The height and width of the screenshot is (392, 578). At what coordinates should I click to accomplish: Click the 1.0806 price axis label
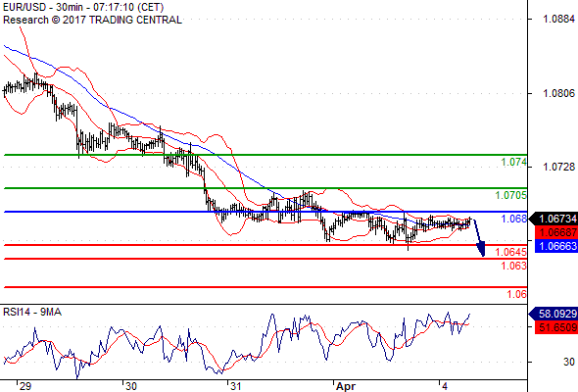(558, 93)
